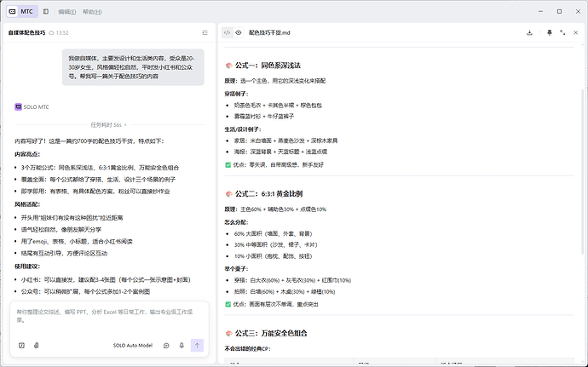Click the 10% 小面积 bullet line

(273, 256)
